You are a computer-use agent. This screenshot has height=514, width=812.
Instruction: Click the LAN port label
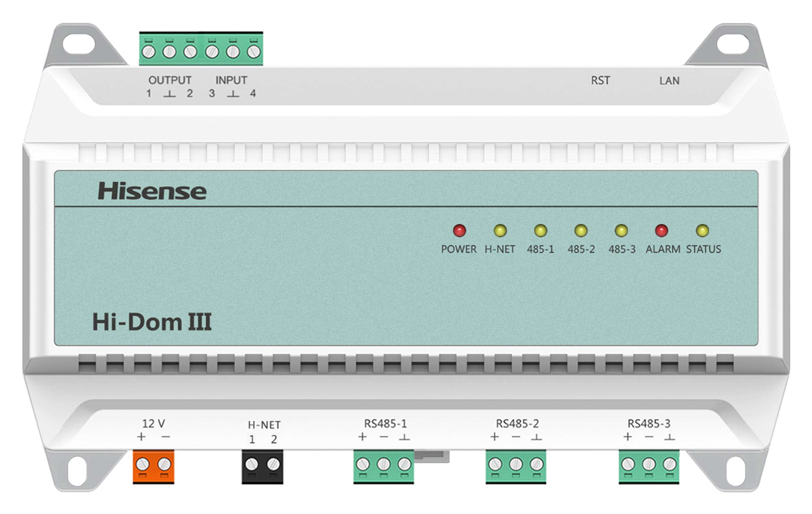click(669, 81)
